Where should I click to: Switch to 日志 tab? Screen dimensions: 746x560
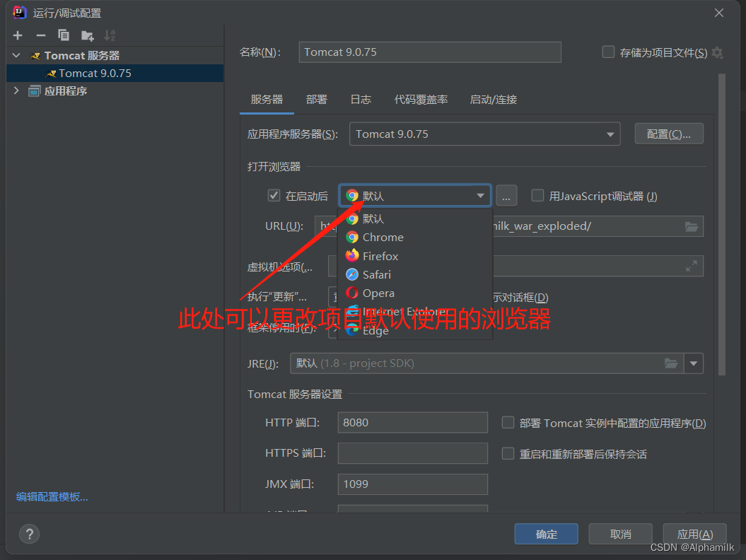click(x=361, y=100)
